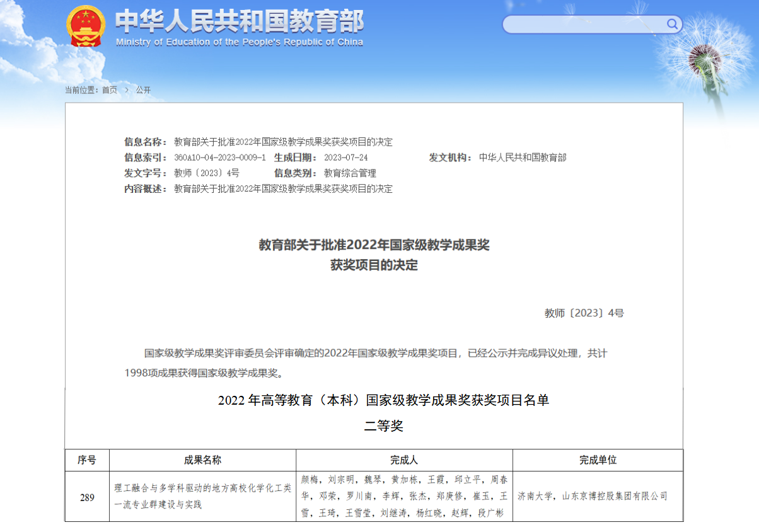The width and height of the screenshot is (759, 532).
Task: Select the index number 360A10-04-2023-0009-1
Action: click(219, 158)
